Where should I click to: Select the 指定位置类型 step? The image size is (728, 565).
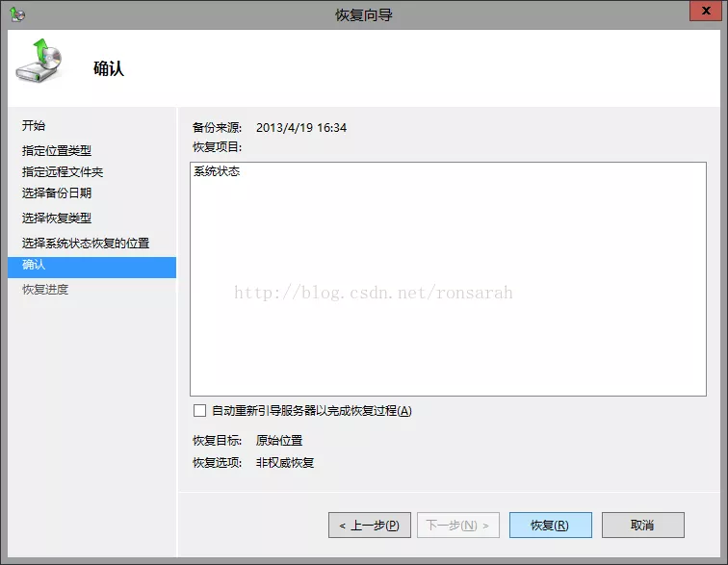pos(57,151)
